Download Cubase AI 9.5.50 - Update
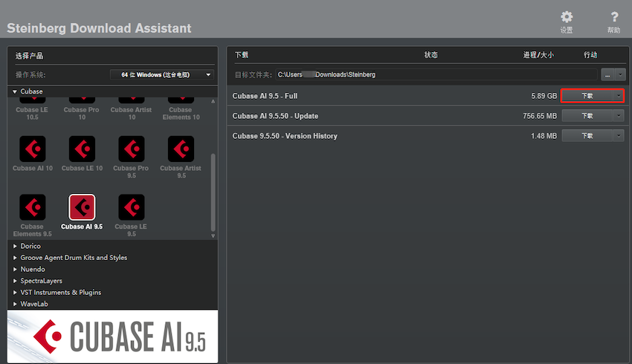Image resolution: width=632 pixels, height=364 pixels. (x=587, y=116)
